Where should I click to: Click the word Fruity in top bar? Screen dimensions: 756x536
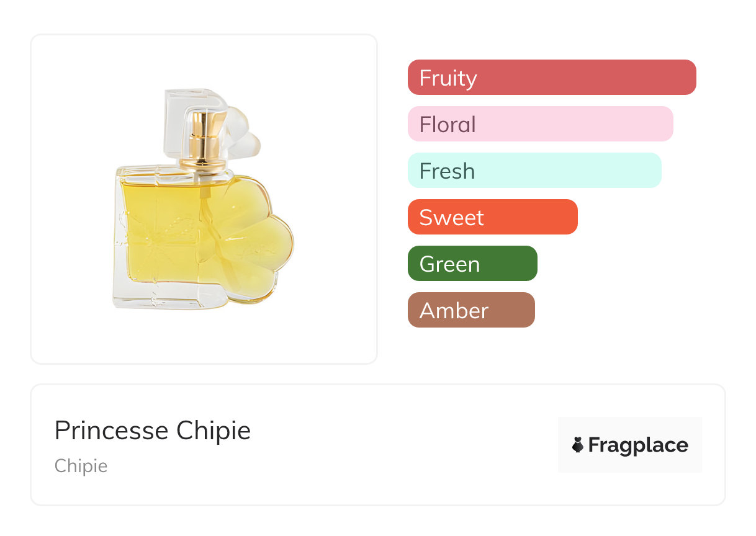tap(448, 78)
